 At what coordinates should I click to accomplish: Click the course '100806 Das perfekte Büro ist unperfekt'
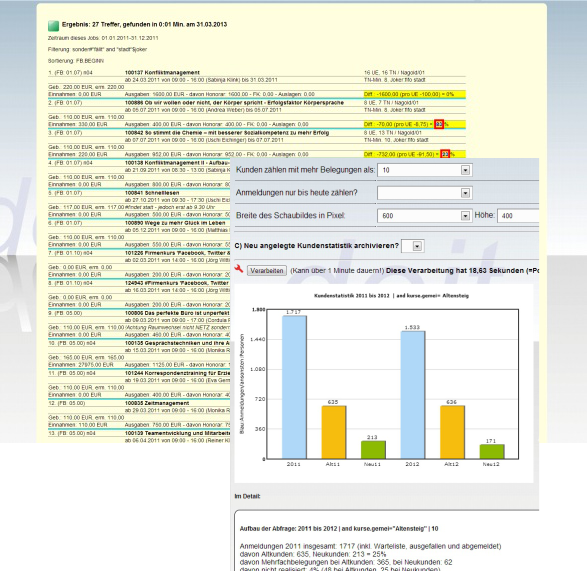(177, 313)
